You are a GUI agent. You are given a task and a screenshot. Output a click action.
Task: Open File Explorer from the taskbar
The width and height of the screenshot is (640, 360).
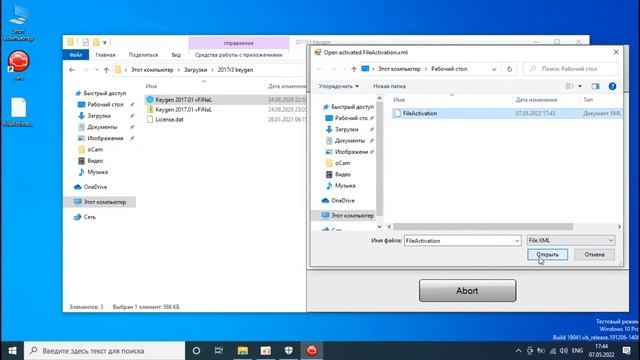[243, 351]
